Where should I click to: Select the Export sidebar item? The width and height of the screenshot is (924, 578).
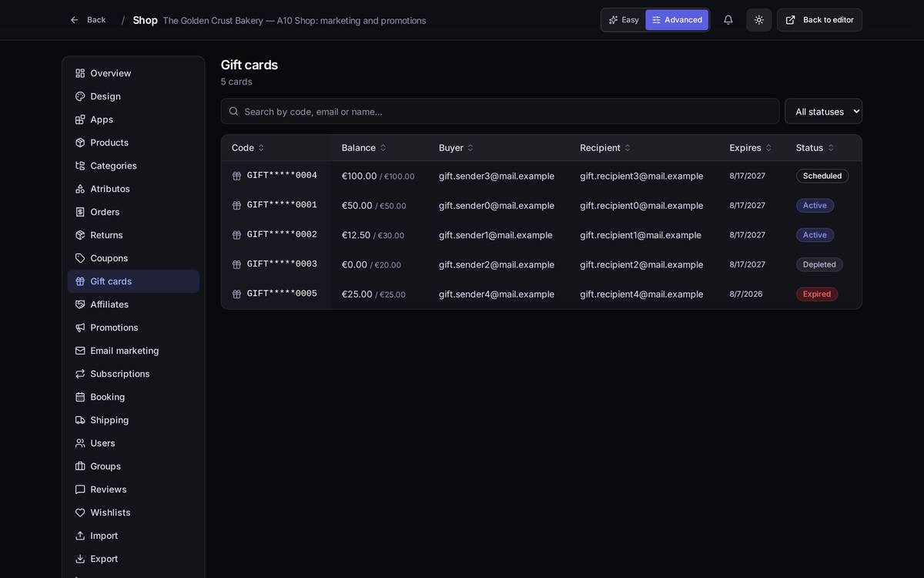point(133,559)
